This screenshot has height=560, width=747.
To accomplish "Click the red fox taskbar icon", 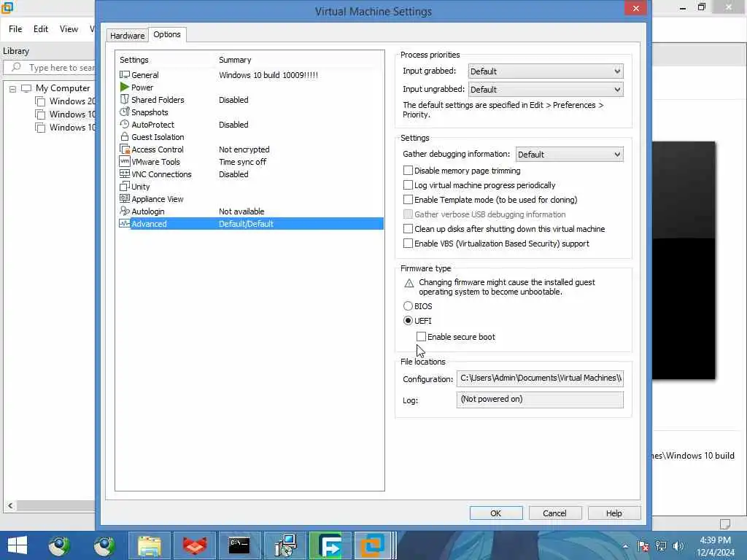I will pos(194,545).
